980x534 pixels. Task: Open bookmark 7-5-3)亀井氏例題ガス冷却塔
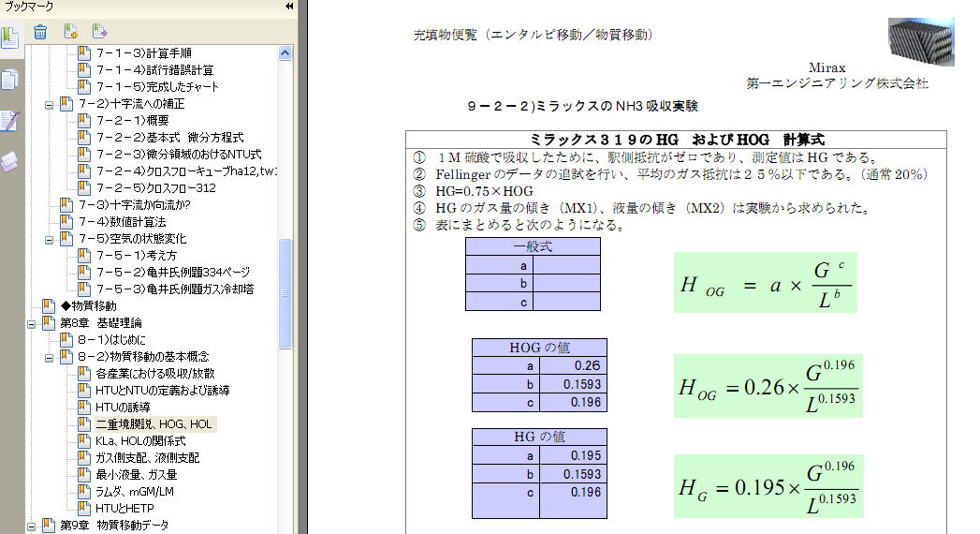[x=174, y=289]
